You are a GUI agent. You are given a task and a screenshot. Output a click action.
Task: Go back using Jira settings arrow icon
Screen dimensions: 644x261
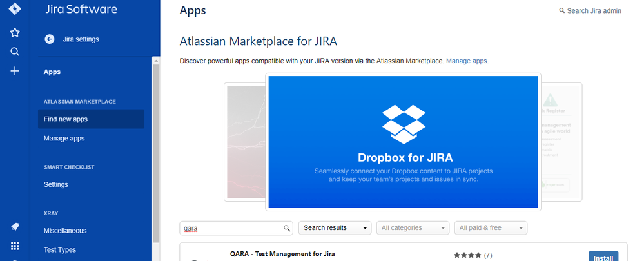point(49,39)
